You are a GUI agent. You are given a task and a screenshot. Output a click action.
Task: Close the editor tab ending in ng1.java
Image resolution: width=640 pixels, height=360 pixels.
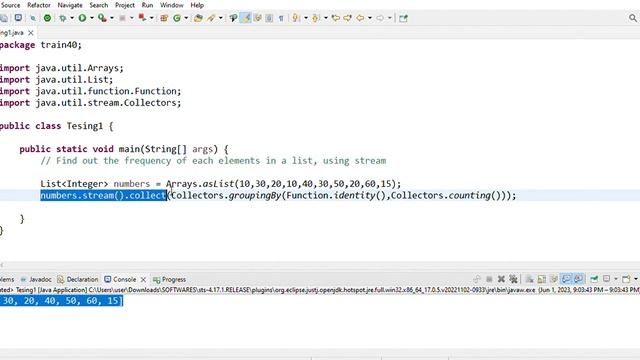(31, 33)
